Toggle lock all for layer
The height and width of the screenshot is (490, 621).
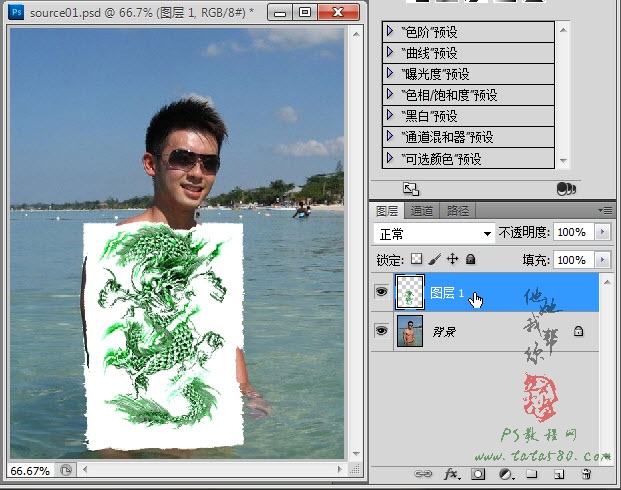coord(471,259)
